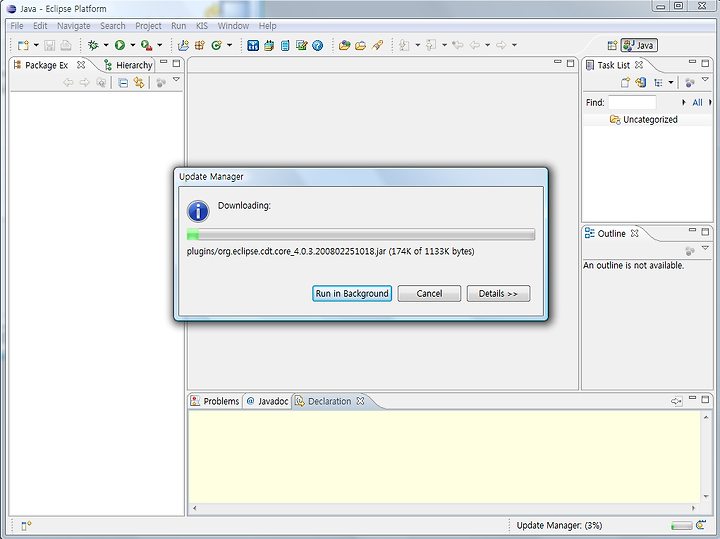Open the External Tools dropdown arrow
Screen dimensions: 720x539
pyautogui.click(x=160, y=45)
